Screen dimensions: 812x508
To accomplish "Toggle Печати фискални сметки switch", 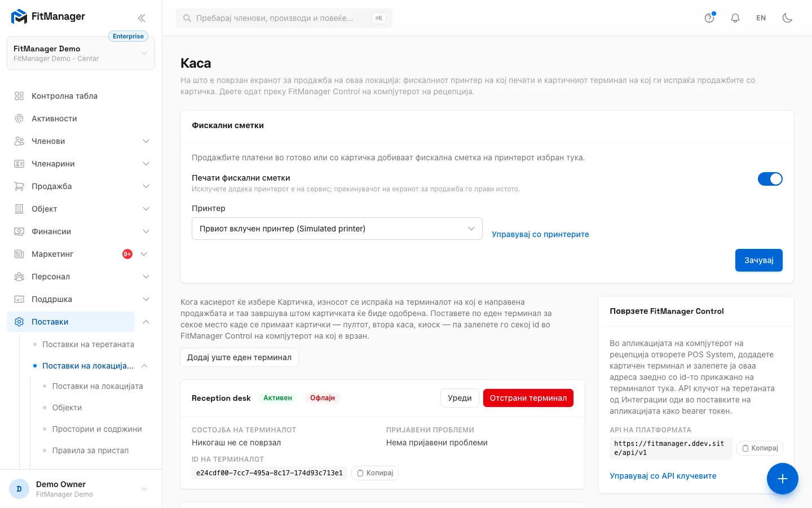I will 770,179.
